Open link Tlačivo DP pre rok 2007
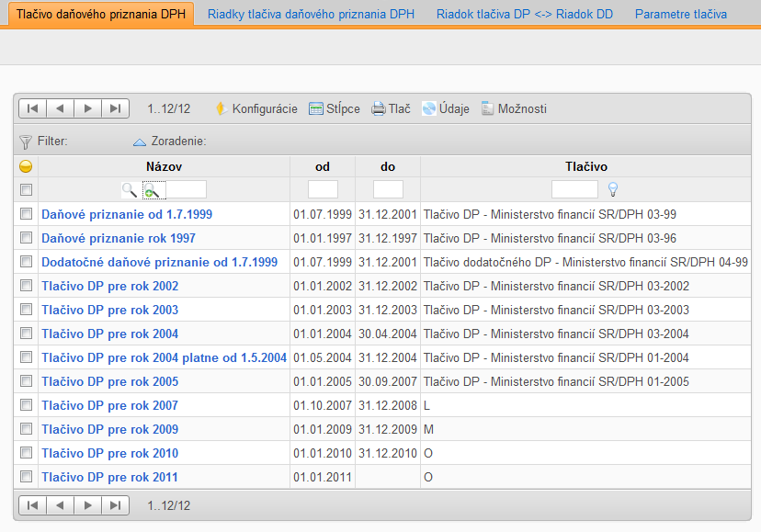This screenshot has height=532, width=761. pyautogui.click(x=109, y=405)
